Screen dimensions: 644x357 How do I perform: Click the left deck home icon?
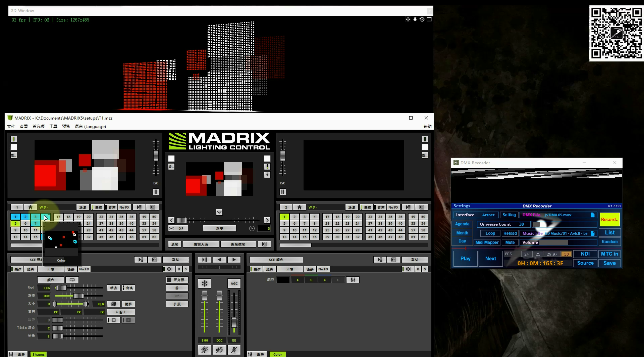[x=31, y=207]
